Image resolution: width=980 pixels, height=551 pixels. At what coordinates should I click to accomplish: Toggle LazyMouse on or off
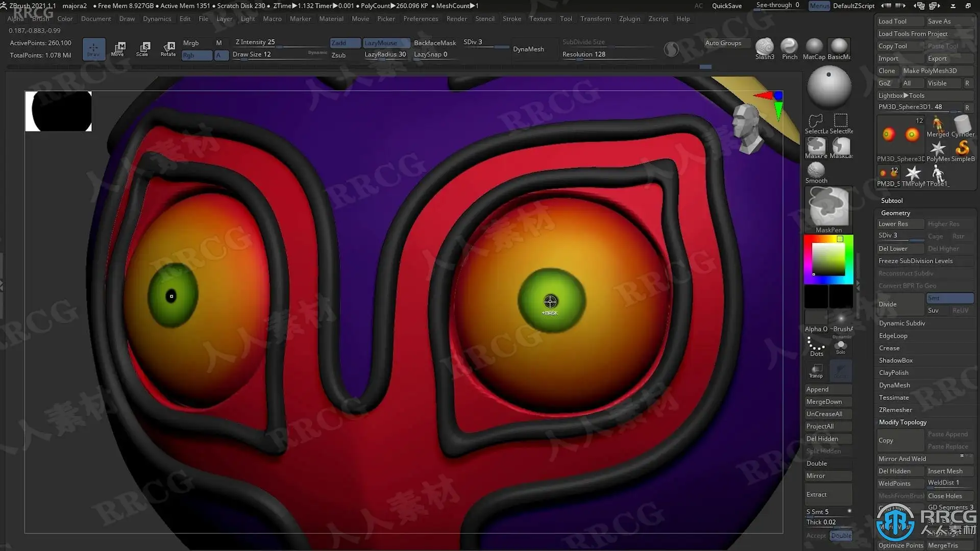pos(386,43)
